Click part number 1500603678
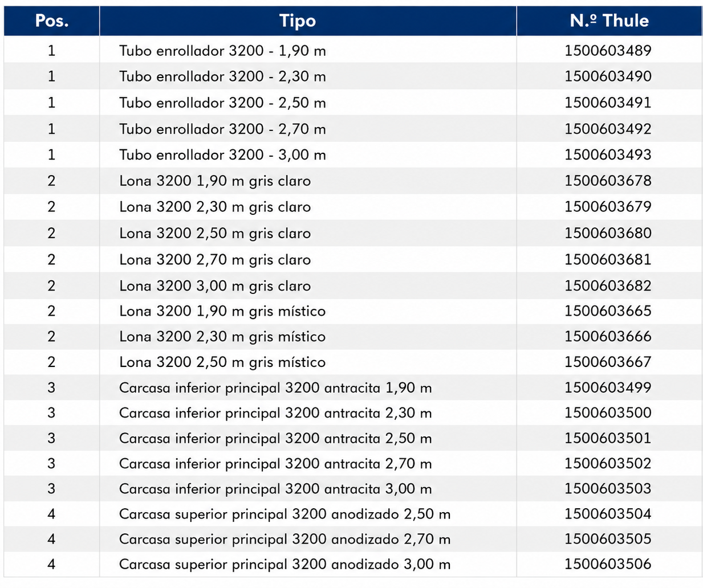The height and width of the screenshot is (588, 703). click(x=608, y=181)
